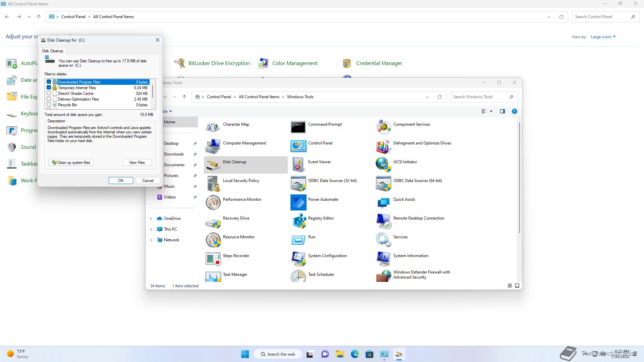644x362 pixels.
Task: Check the DirectX Shader Cache checkbox
Action: click(49, 93)
